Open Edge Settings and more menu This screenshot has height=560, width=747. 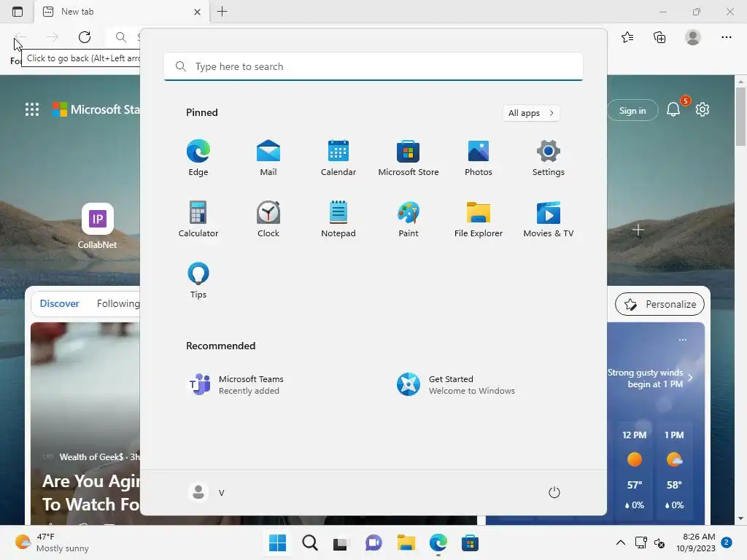click(x=726, y=37)
